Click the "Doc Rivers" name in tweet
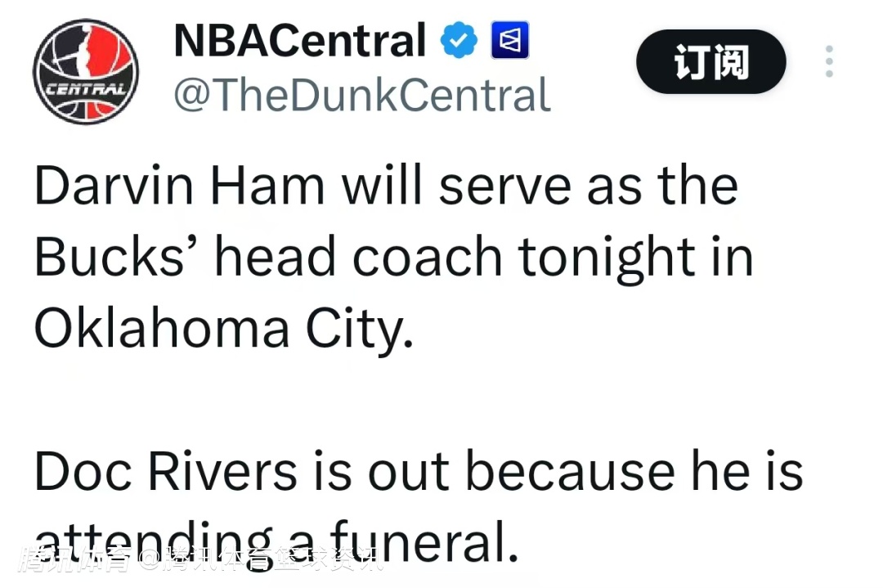Screen dimensions: 883x588 (165, 471)
